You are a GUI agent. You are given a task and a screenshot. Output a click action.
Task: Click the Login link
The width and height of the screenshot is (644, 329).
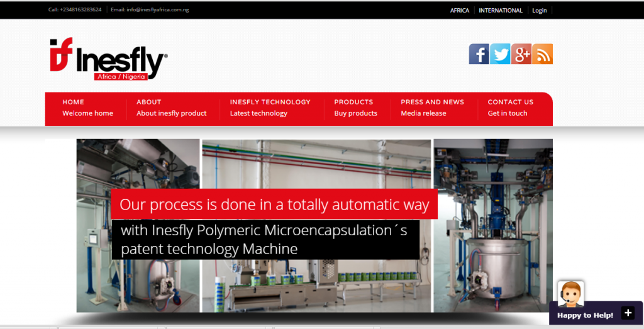coord(539,10)
